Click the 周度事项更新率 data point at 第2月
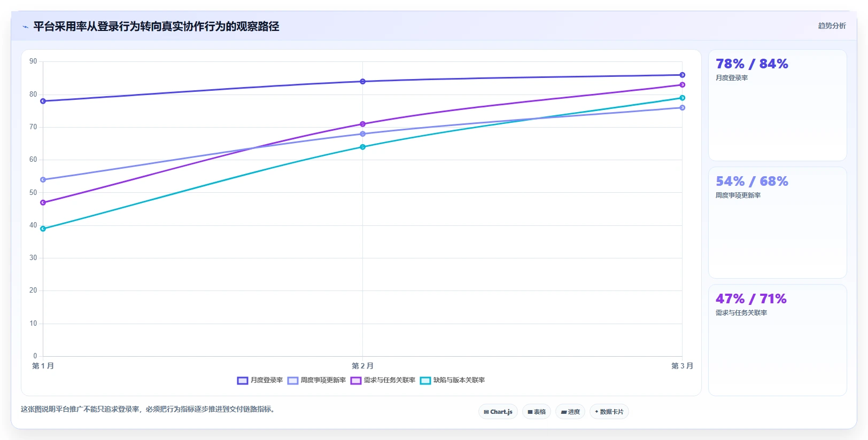 pos(362,134)
